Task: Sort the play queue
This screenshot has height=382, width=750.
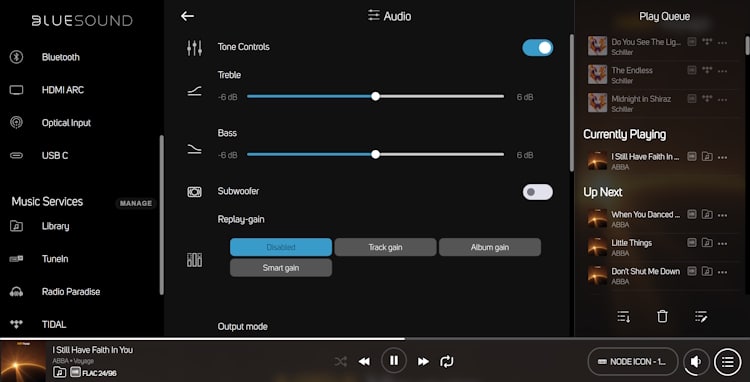Action: tap(624, 317)
